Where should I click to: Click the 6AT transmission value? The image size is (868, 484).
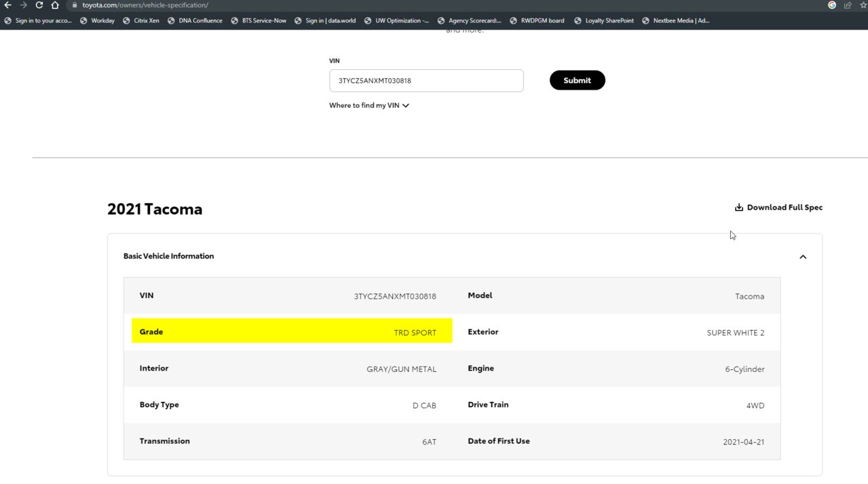coord(429,442)
